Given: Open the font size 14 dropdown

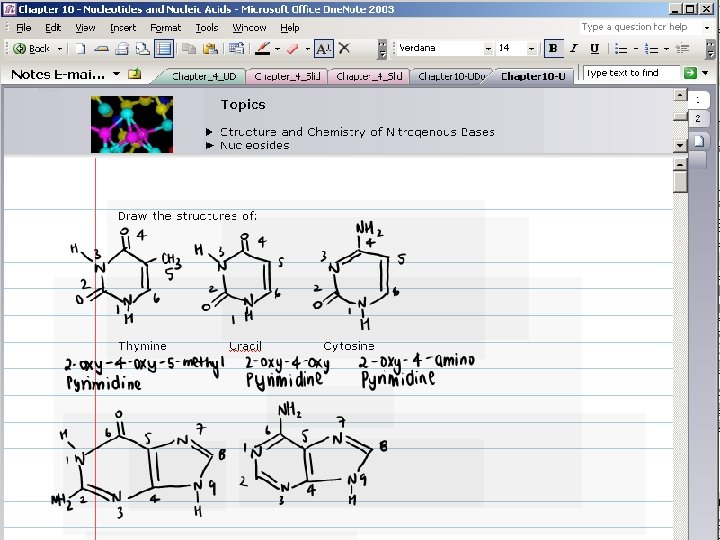Looking at the screenshot, I should [531, 48].
